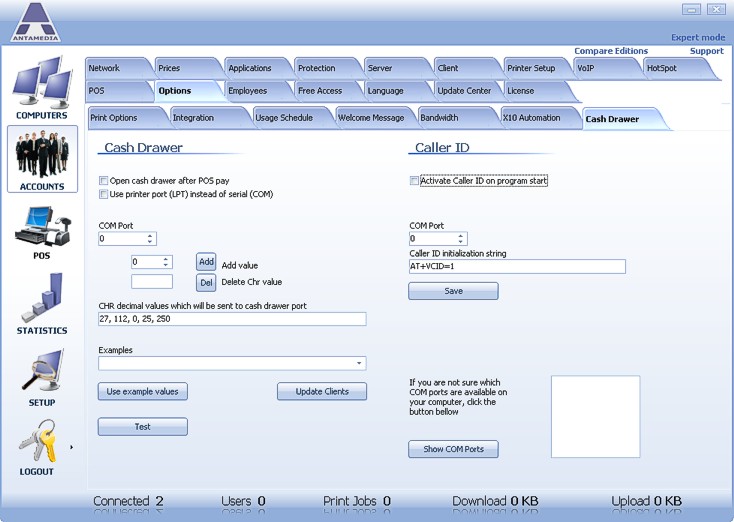Click arrow next to Logout icon
The width and height of the screenshot is (734, 522).
tap(71, 447)
